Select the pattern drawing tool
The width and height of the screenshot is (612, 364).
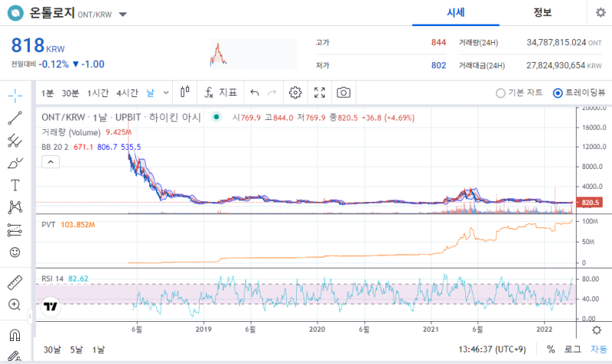click(15, 207)
